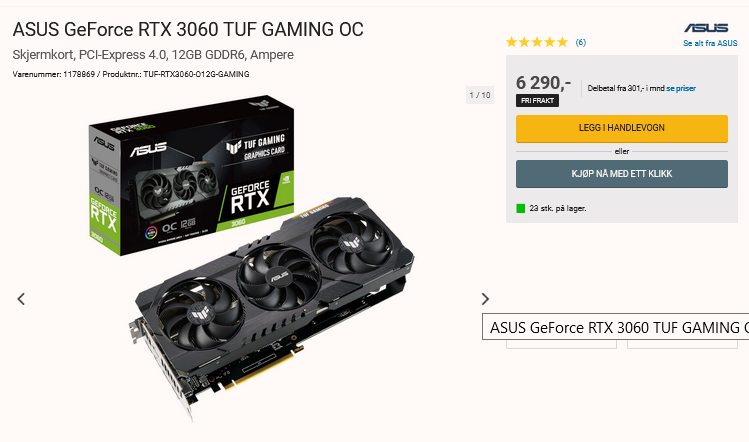
Task: Click the Varenummer product number line
Action: coord(131,74)
